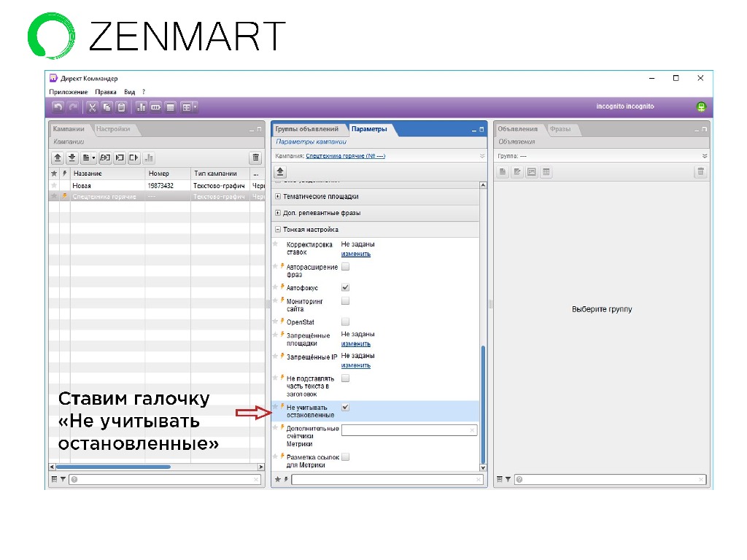
Task: Open the layout icon's dropdown arrow
Action: [x=195, y=107]
